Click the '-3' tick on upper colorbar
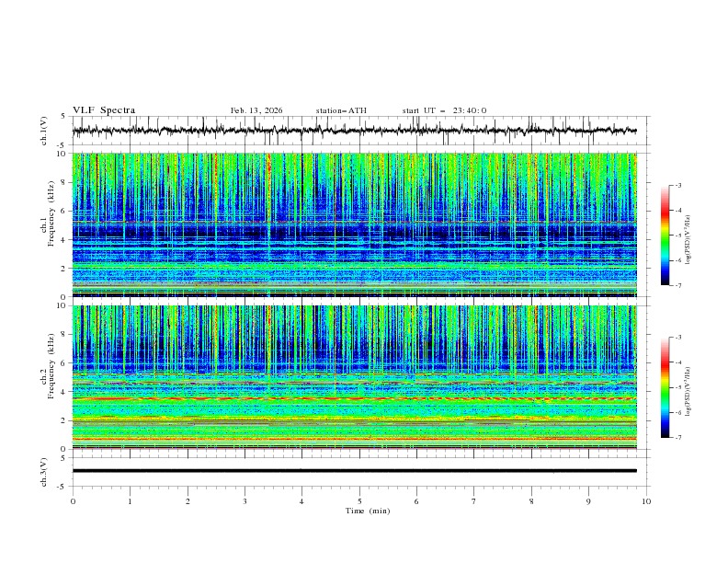 [x=677, y=185]
